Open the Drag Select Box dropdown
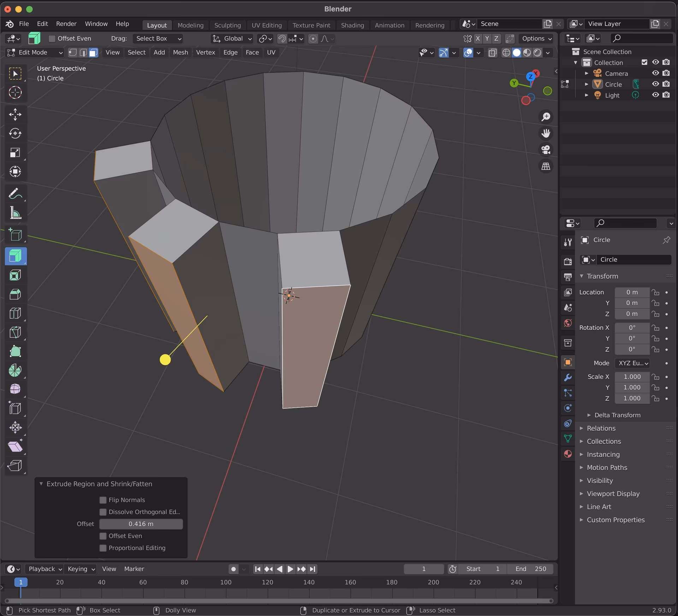This screenshot has height=616, width=678. click(x=158, y=38)
